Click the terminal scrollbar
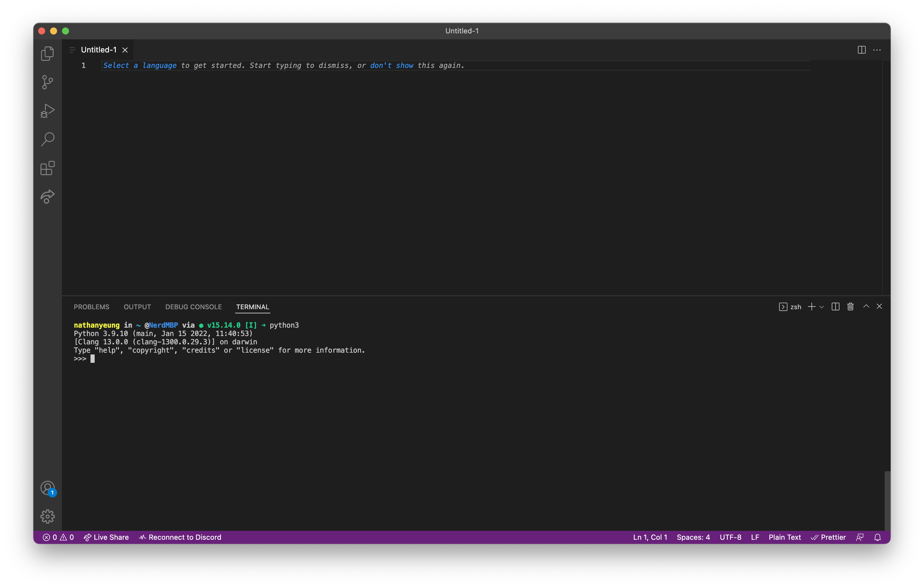Viewport: 924px width, 588px height. 887,500
